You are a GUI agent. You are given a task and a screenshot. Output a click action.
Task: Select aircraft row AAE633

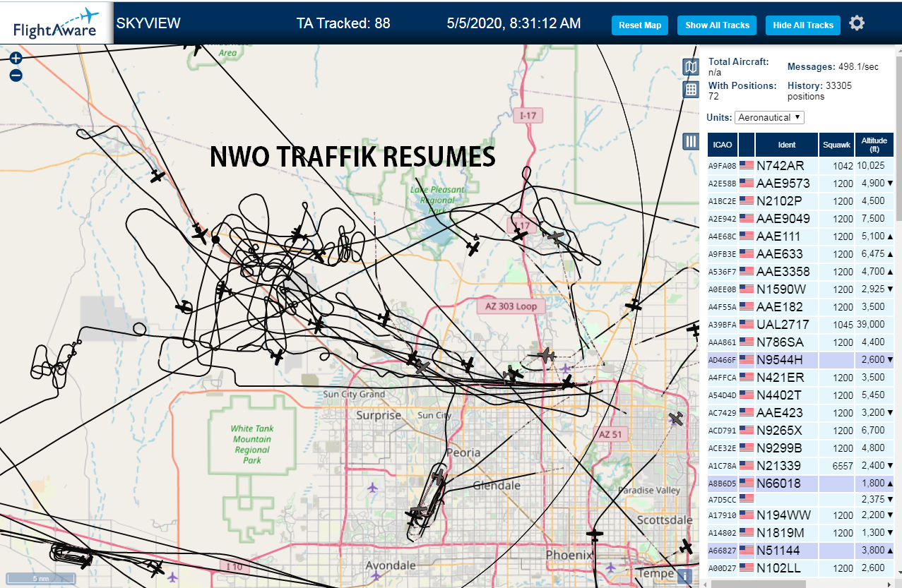coord(800,254)
